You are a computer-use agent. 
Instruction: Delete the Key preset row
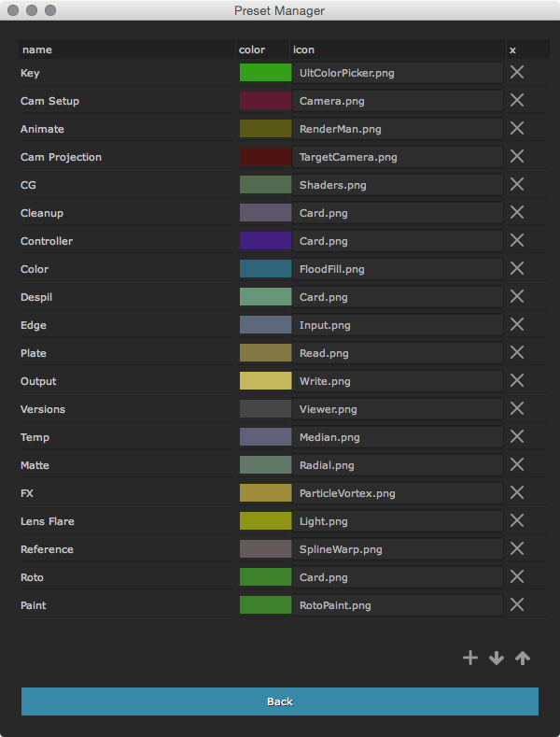click(x=517, y=73)
